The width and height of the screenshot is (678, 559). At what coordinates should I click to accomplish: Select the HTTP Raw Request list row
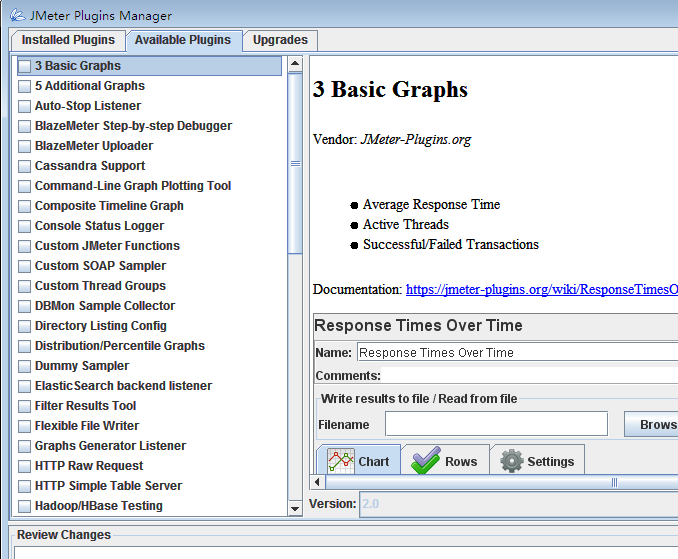(150, 466)
